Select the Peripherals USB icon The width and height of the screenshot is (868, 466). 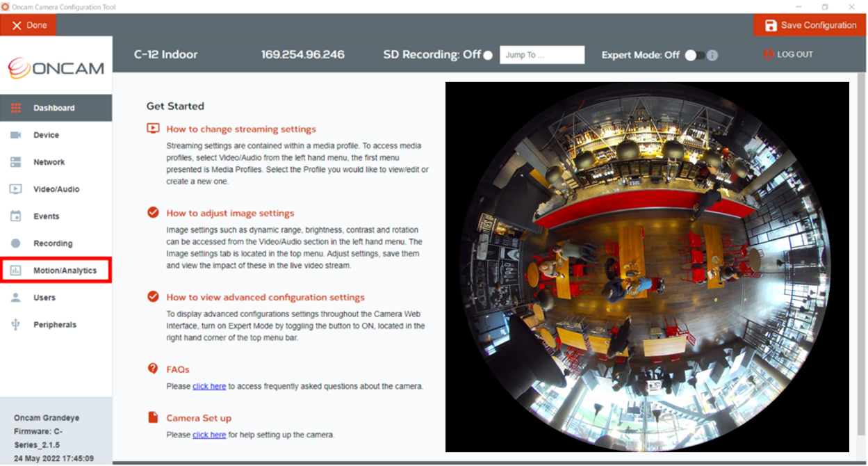16,325
